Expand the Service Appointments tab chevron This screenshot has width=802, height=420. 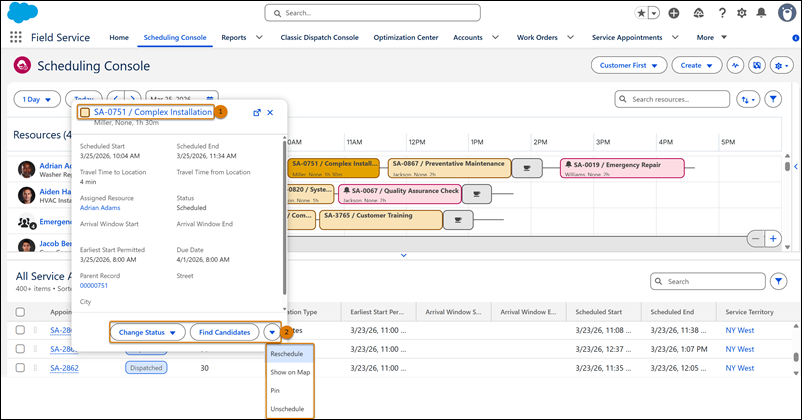click(x=675, y=37)
